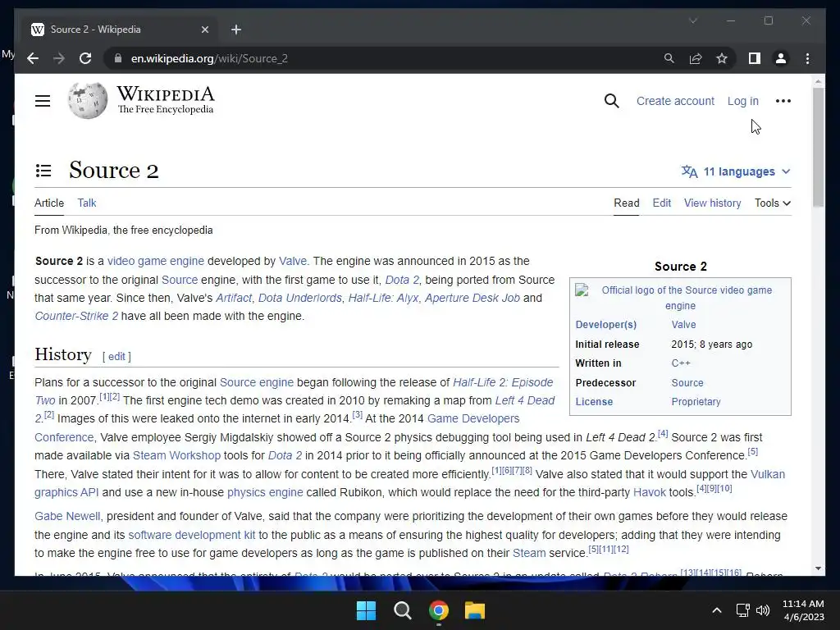
Task: Open taskbar Search icon
Action: 402,610
